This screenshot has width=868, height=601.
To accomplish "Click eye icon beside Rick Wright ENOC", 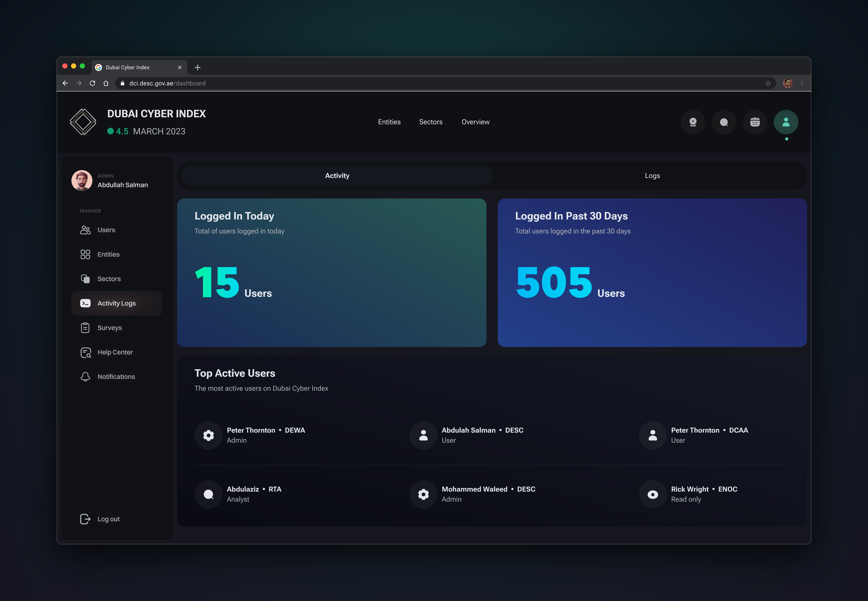I will tap(653, 494).
